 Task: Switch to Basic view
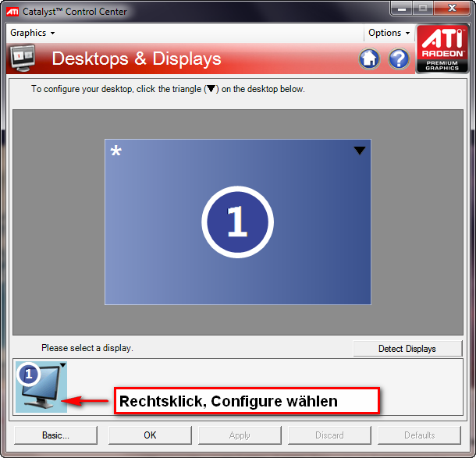[x=56, y=435]
